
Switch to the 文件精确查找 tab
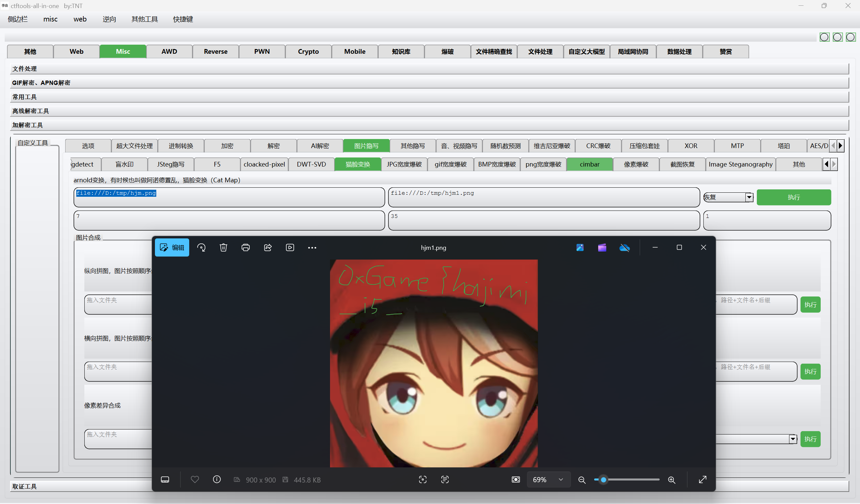[494, 51]
